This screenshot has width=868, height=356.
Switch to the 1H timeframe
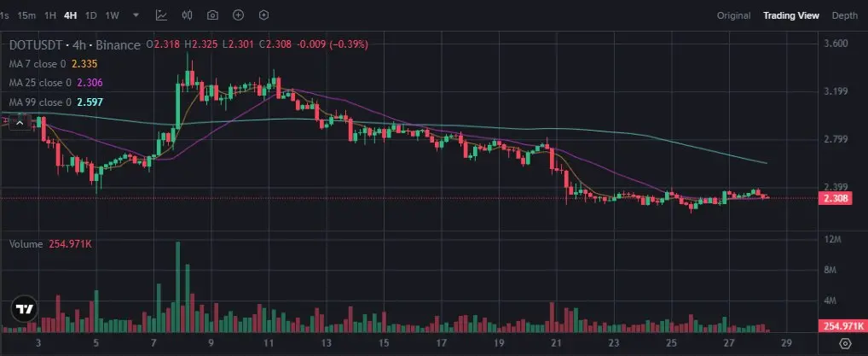click(x=50, y=15)
